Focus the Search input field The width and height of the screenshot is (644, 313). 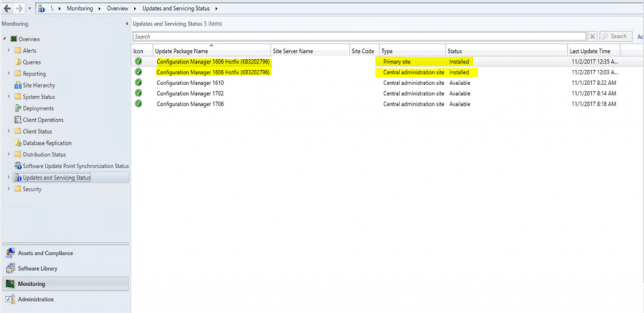[x=359, y=37]
